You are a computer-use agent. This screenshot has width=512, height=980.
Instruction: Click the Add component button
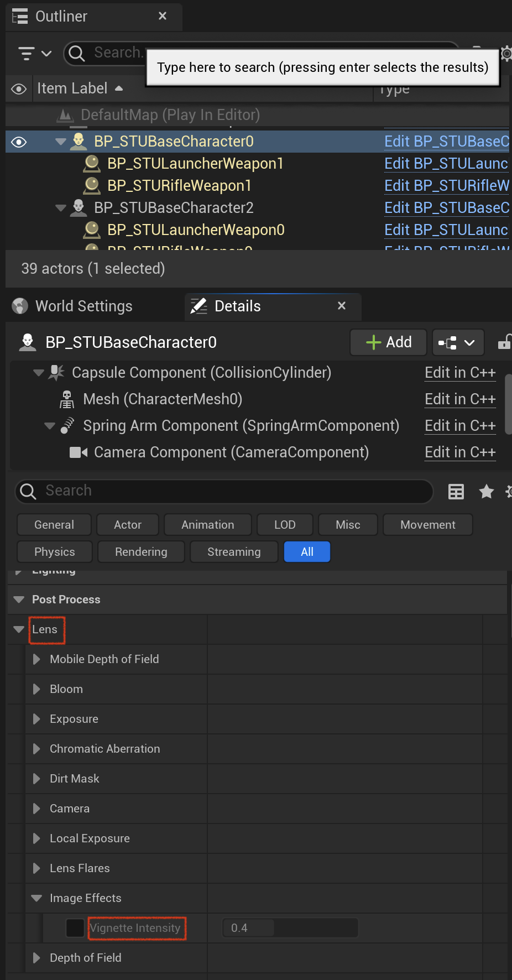pyautogui.click(x=389, y=342)
